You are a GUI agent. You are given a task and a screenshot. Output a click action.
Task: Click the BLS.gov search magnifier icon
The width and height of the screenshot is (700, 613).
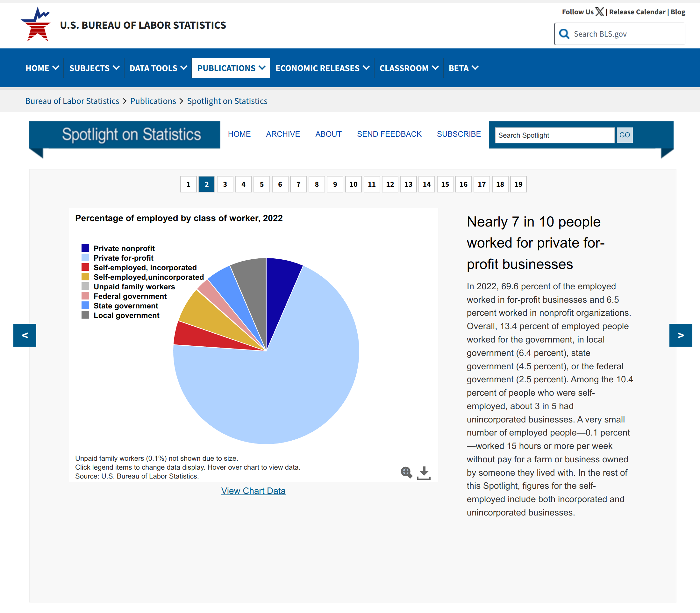tap(564, 34)
